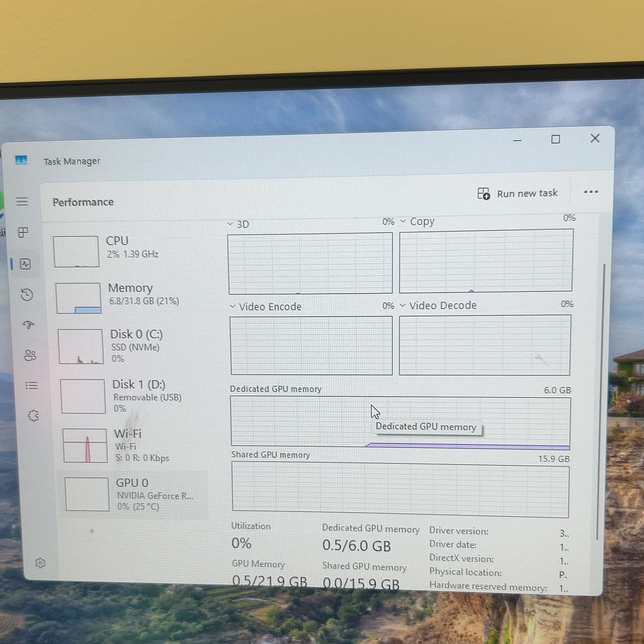The height and width of the screenshot is (644, 644).
Task: Click the Video Decode graph
Action: click(485, 345)
